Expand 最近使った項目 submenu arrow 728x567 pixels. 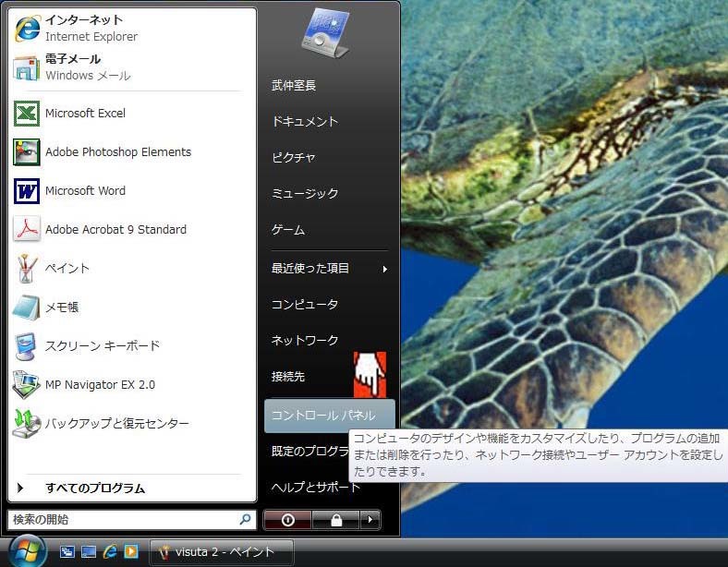click(x=384, y=269)
